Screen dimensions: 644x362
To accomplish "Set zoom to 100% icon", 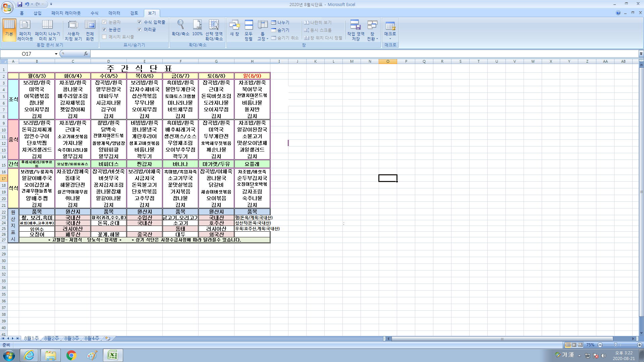I will click(x=197, y=25).
